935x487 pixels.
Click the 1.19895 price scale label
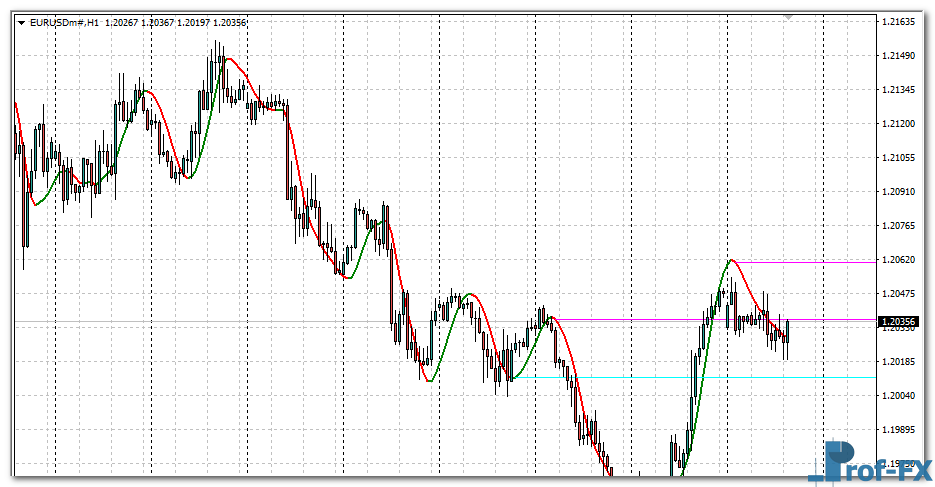click(x=900, y=429)
